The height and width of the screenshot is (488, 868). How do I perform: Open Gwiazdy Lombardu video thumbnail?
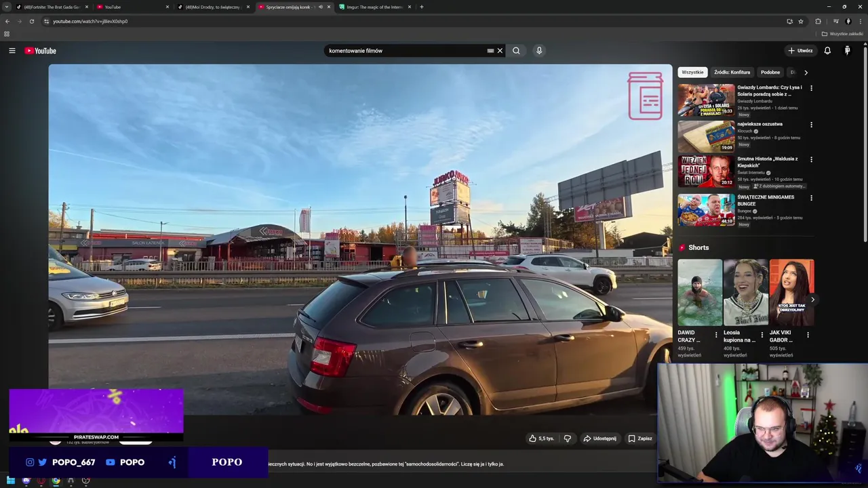(x=706, y=100)
